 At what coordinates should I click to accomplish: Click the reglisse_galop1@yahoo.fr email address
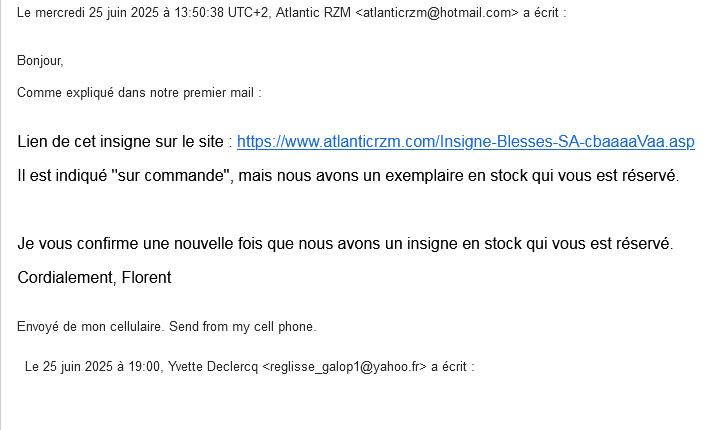click(x=344, y=366)
